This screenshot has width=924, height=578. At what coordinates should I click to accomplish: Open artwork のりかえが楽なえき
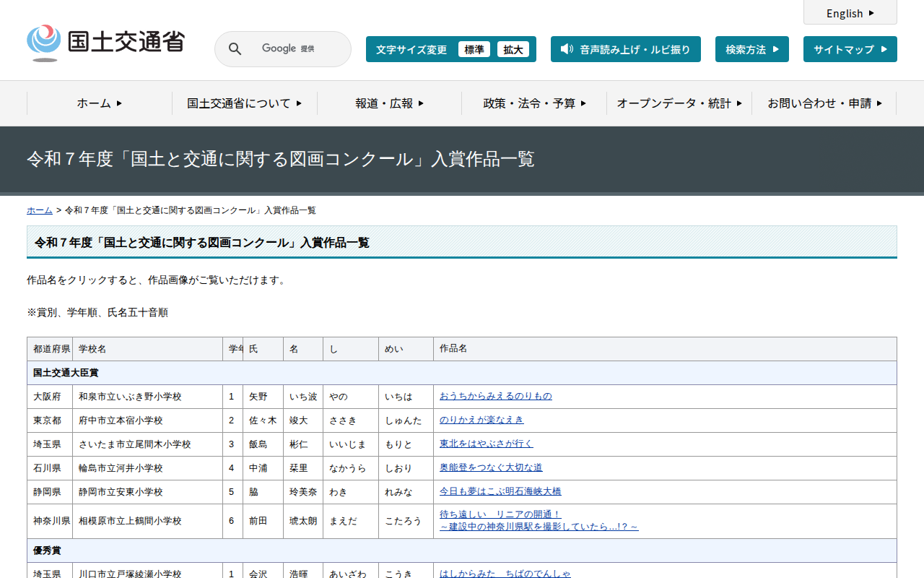coord(481,420)
